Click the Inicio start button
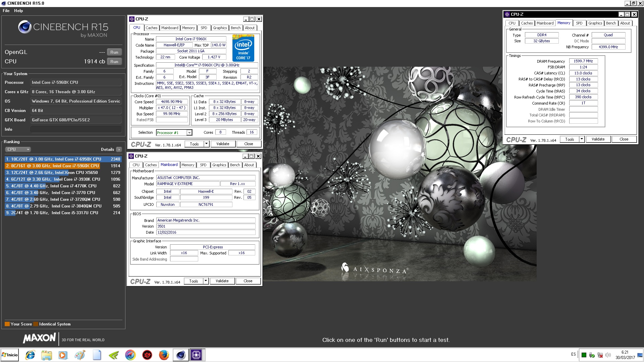The image size is (644, 362). pos(10,355)
